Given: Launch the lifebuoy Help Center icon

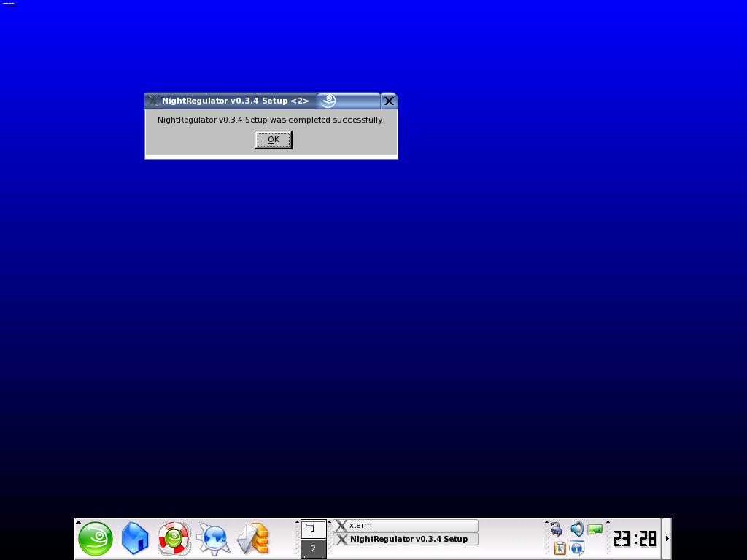Looking at the screenshot, I should (174, 539).
